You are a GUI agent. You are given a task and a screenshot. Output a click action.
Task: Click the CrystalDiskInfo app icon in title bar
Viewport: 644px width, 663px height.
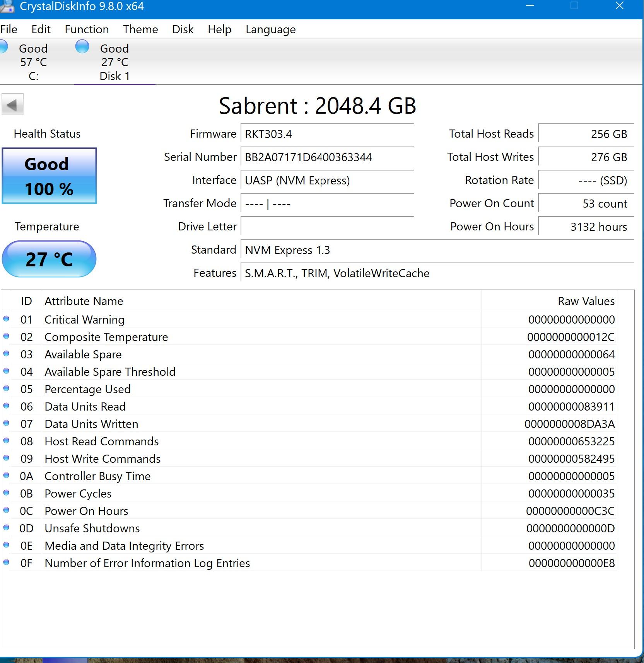(x=7, y=7)
